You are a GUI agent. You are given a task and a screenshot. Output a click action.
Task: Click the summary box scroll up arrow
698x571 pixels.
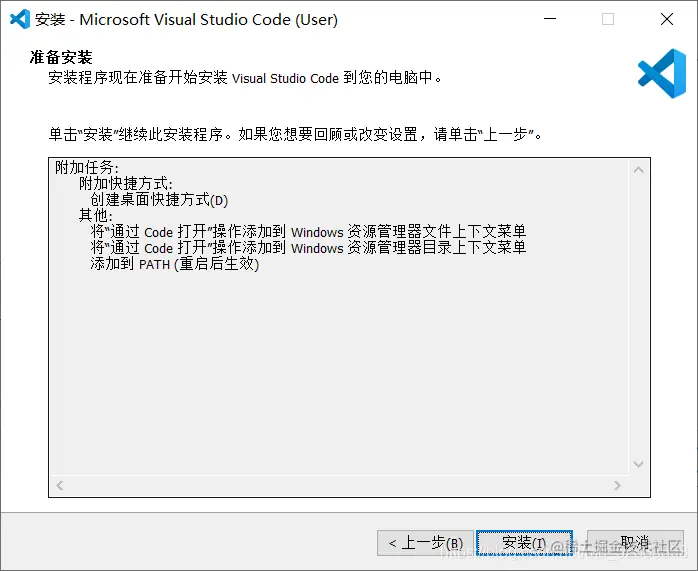638,170
